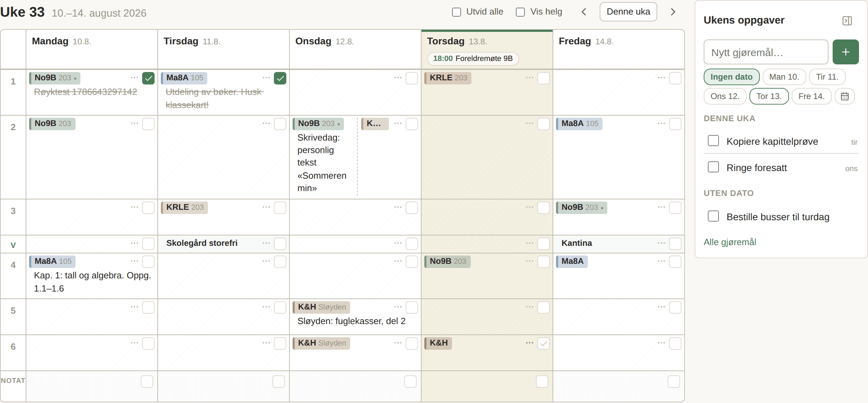Viewport: 868px width, 403px height.
Task: Expand the No9B Skrivedag lesson on Onsdag
Action: [x=318, y=124]
